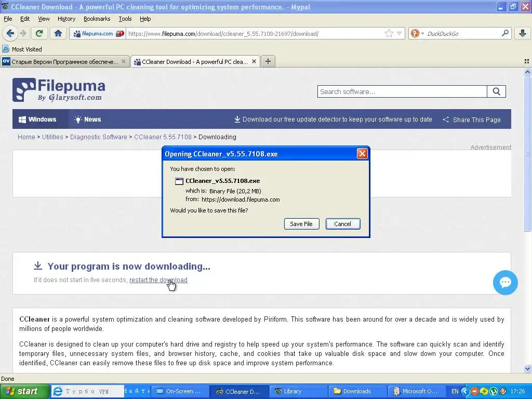Screen dimensions: 532x399
Task: Click the URL address field
Action: 255,34
